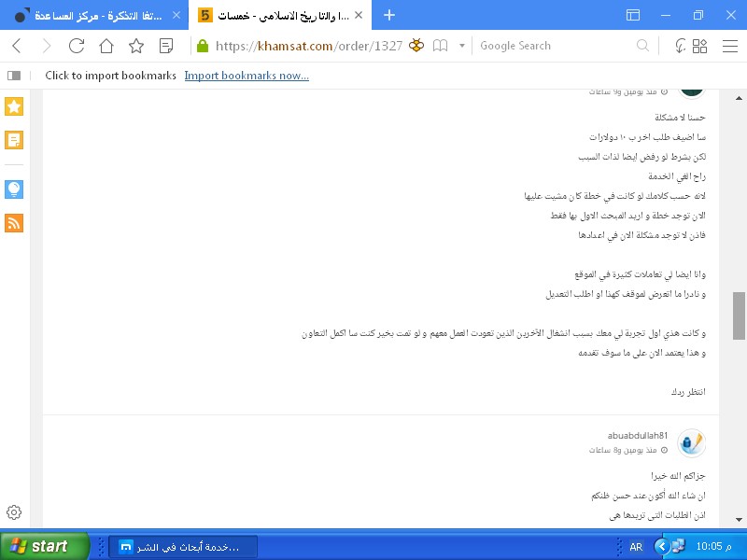747x560 pixels.
Task: Click page scrollbar up arrow
Action: [x=739, y=98]
